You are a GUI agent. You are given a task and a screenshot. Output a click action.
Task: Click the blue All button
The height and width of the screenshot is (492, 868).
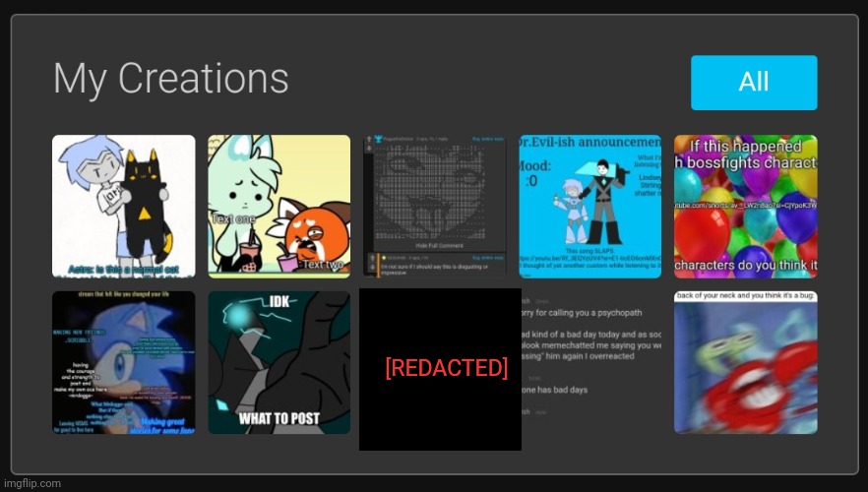coord(754,83)
